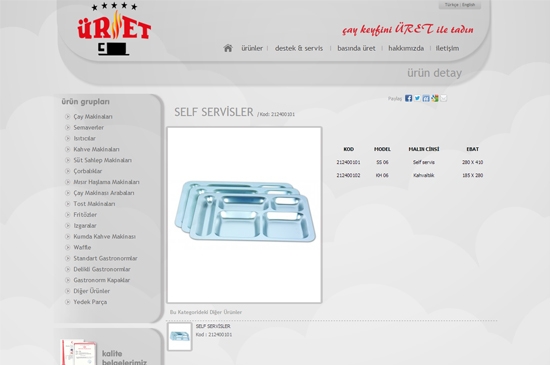Open Çorbalıklar category
This screenshot has height=365, width=550.
(88, 171)
